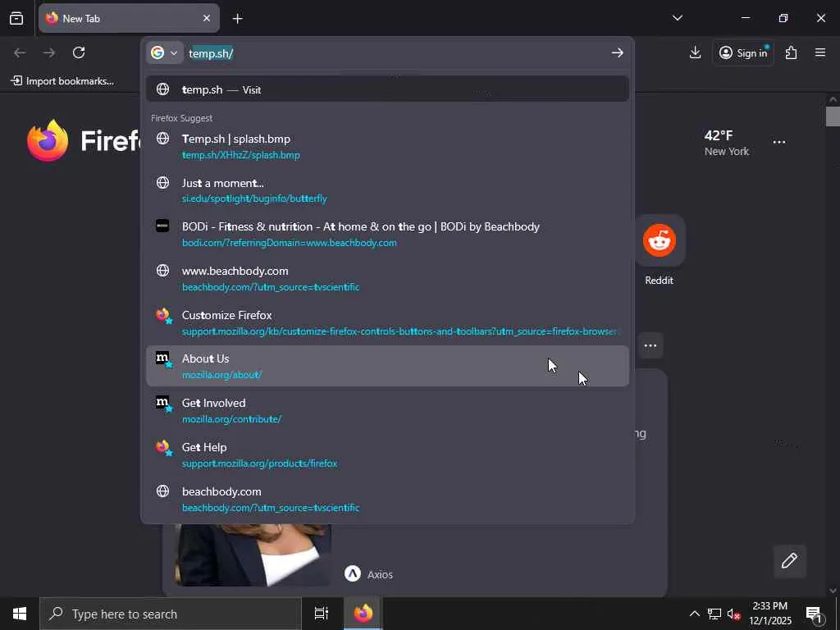Screen dimensions: 840x630
Task: Select the About Us mozilla.org suggestion
Action: point(387,366)
